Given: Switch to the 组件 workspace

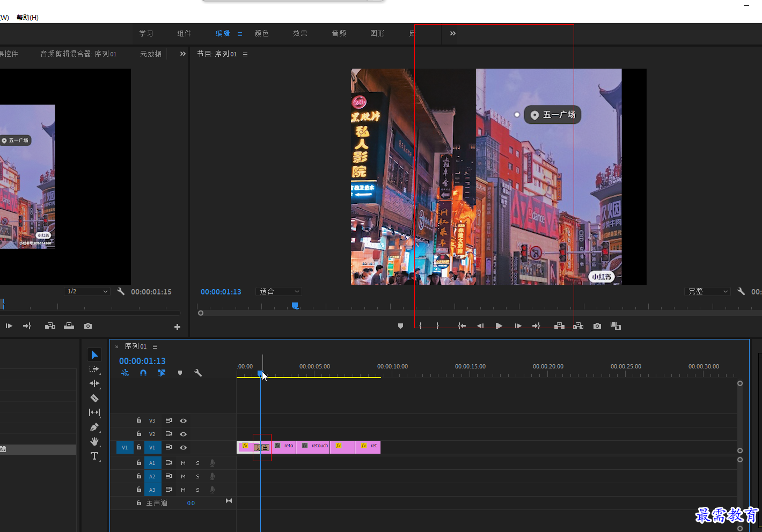Looking at the screenshot, I should [x=184, y=33].
